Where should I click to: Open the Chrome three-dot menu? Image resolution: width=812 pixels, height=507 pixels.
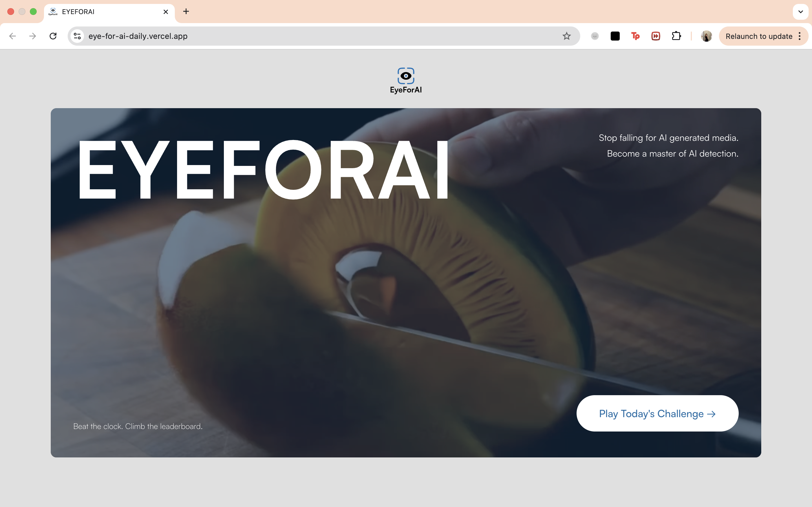[800, 36]
